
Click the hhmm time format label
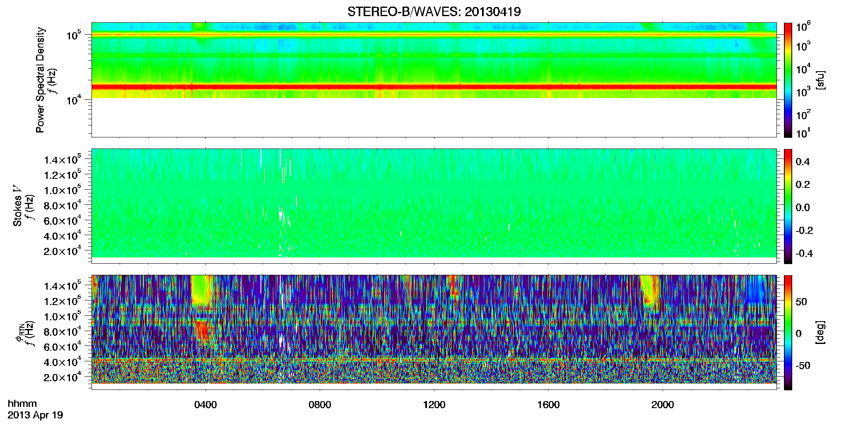(22, 404)
